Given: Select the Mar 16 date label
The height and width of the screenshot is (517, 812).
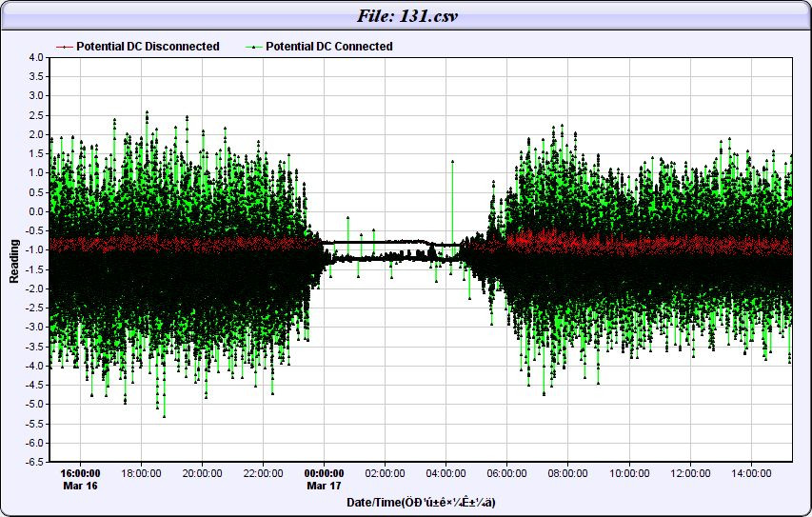Looking at the screenshot, I should [x=80, y=485].
